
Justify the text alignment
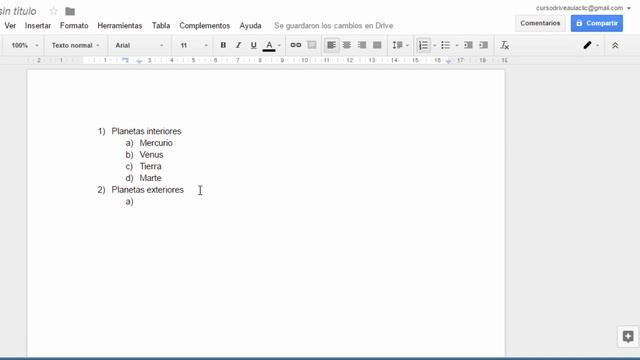pyautogui.click(x=377, y=45)
